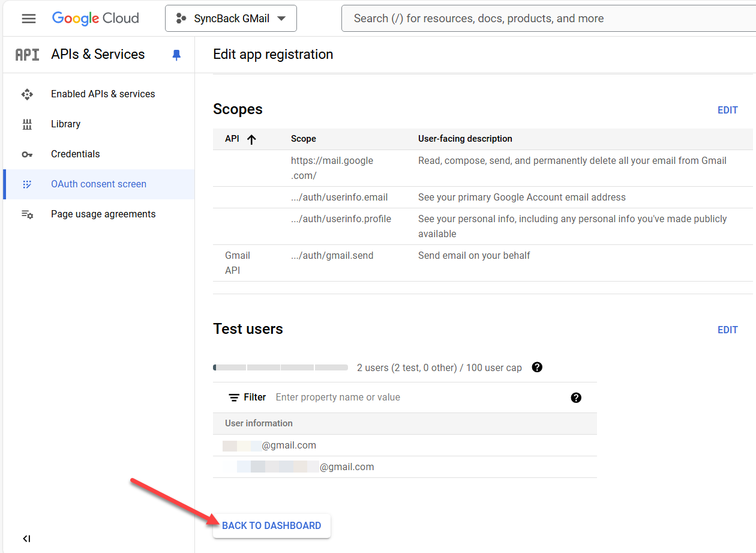Click the Gmail API cell in scopes table
The image size is (756, 553).
[238, 263]
